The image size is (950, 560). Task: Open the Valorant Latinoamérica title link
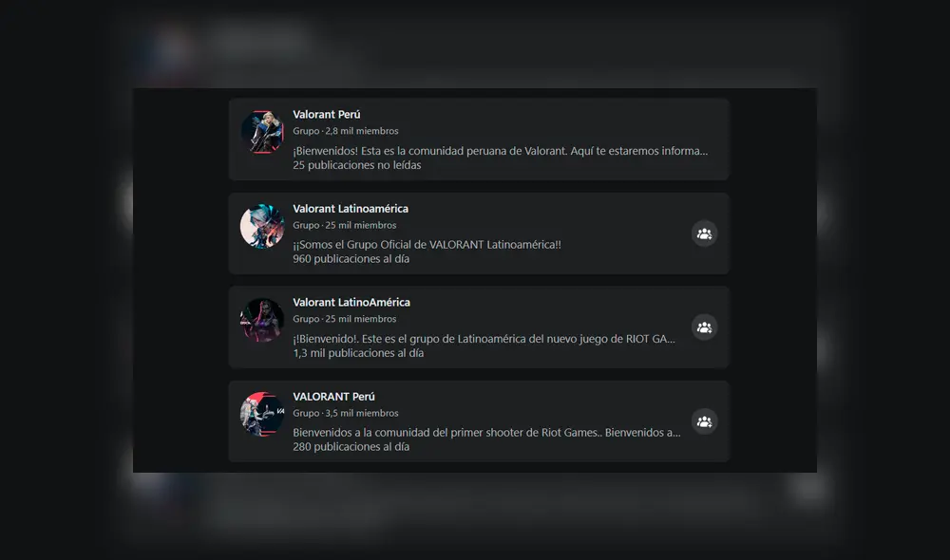tap(351, 209)
